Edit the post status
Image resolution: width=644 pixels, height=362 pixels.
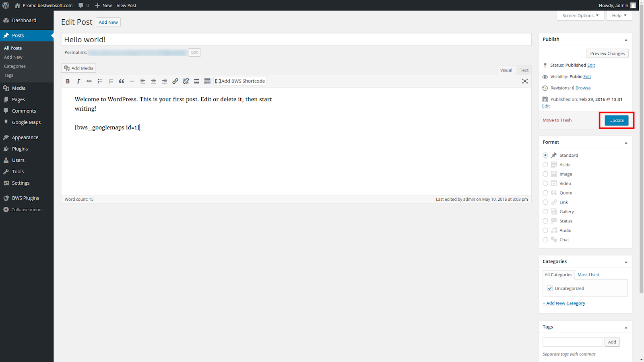point(591,65)
